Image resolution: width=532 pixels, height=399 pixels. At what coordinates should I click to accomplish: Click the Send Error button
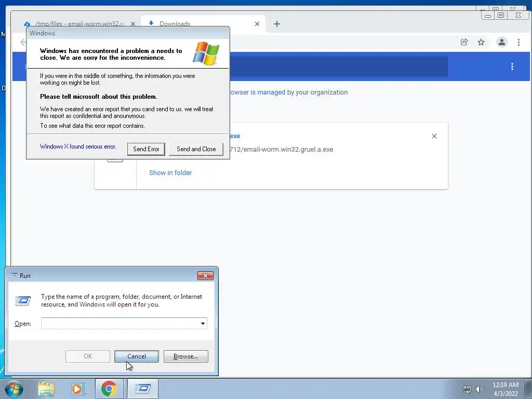(x=146, y=149)
